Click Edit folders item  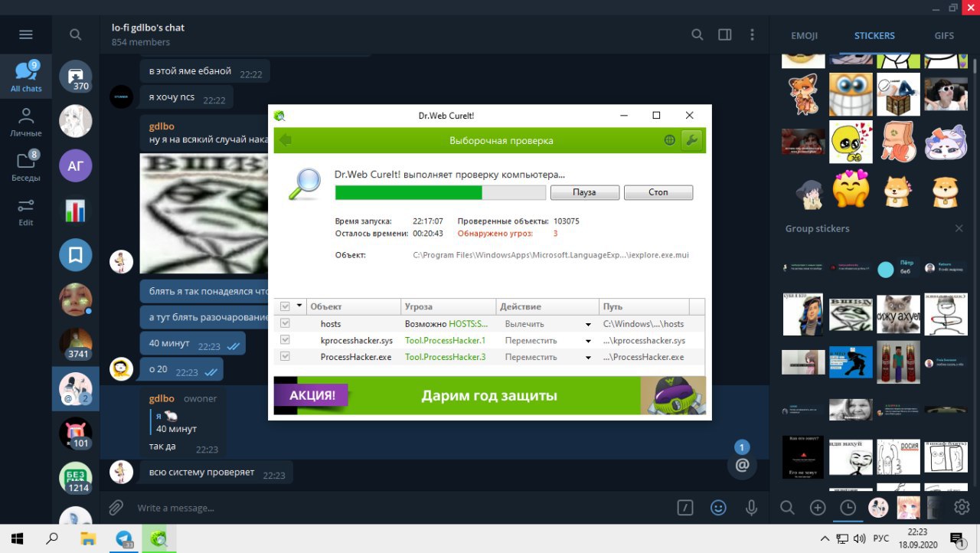pyautogui.click(x=26, y=211)
